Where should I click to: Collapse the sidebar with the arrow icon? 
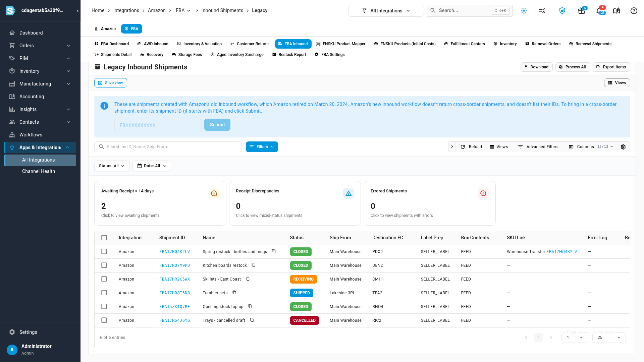78,11
